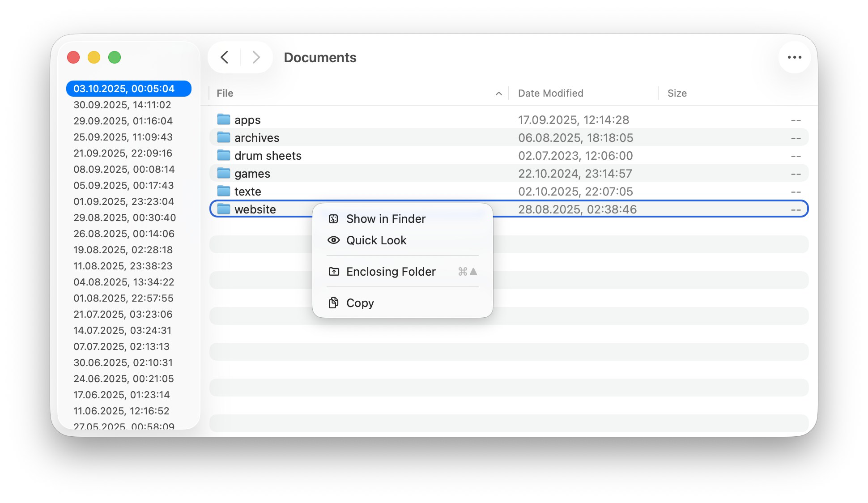Select the 30.09.2025, 14:11:02 snapshot
The width and height of the screenshot is (868, 503).
tap(122, 105)
